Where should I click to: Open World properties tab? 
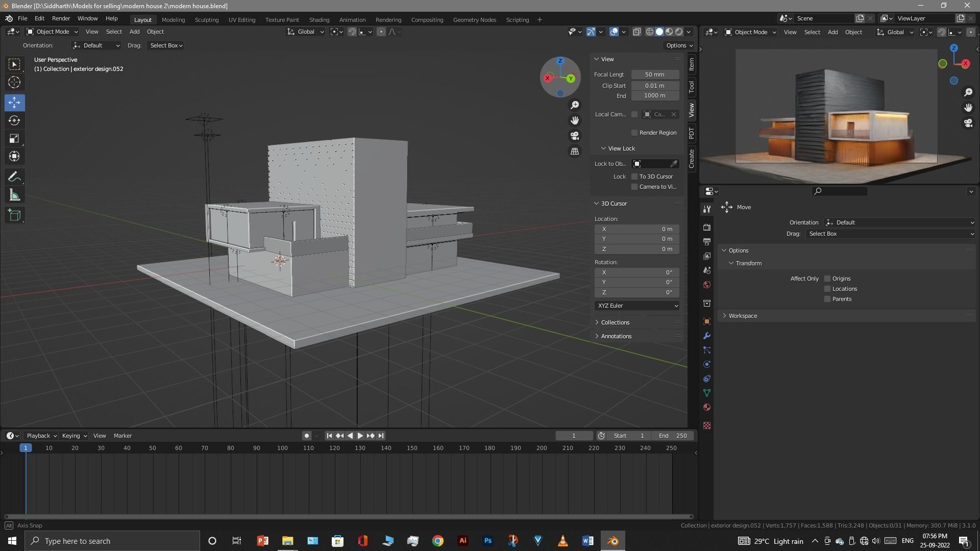[707, 285]
